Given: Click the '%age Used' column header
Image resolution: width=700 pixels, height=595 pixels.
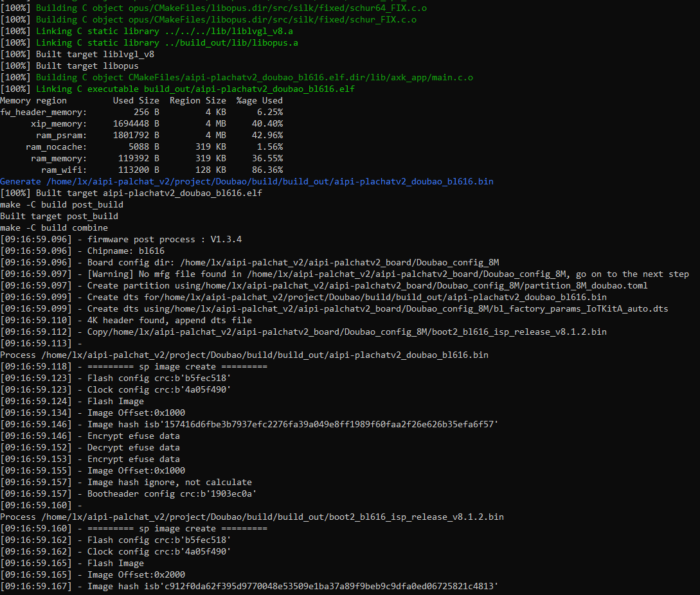Looking at the screenshot, I should click(260, 100).
